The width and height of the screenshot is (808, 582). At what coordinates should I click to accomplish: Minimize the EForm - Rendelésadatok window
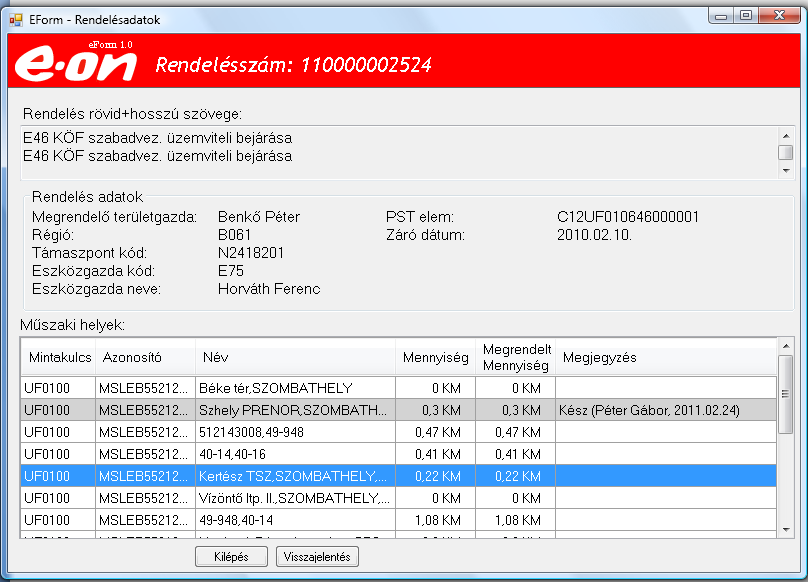pyautogui.click(x=721, y=16)
